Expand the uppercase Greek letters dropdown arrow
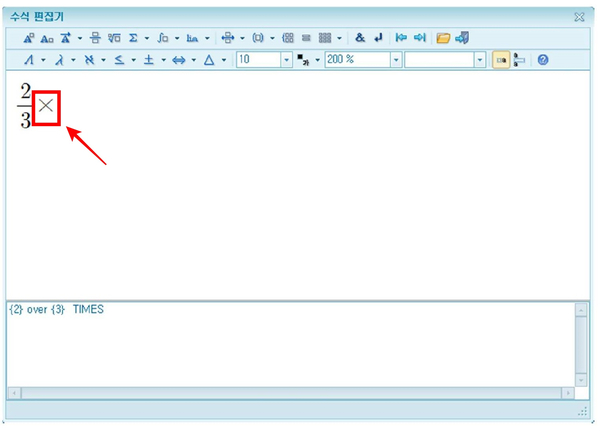This screenshot has width=600, height=432. tap(43, 60)
